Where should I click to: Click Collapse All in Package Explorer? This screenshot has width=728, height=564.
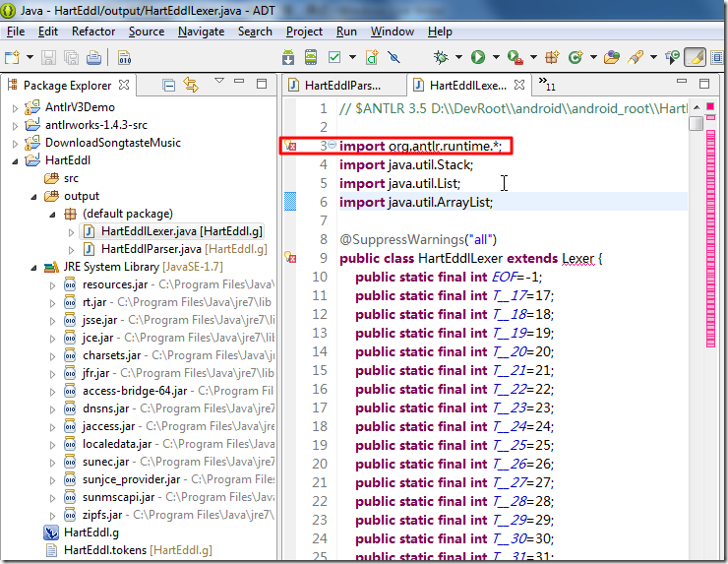tap(168, 85)
